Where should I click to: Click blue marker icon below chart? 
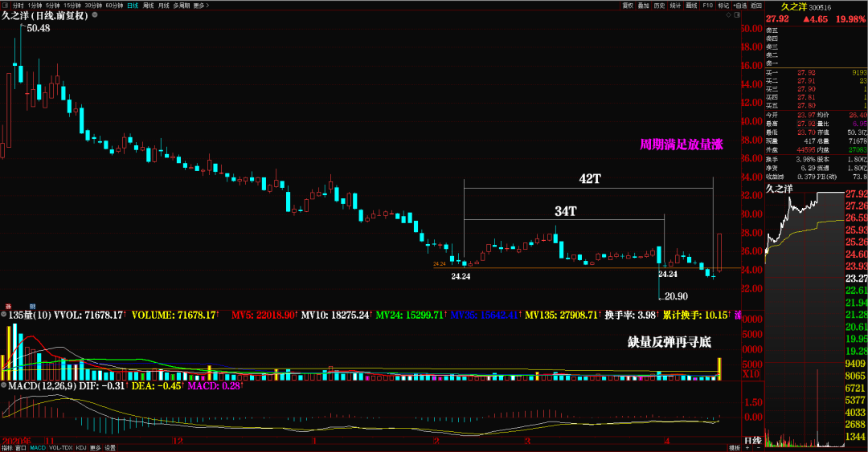tap(33, 306)
